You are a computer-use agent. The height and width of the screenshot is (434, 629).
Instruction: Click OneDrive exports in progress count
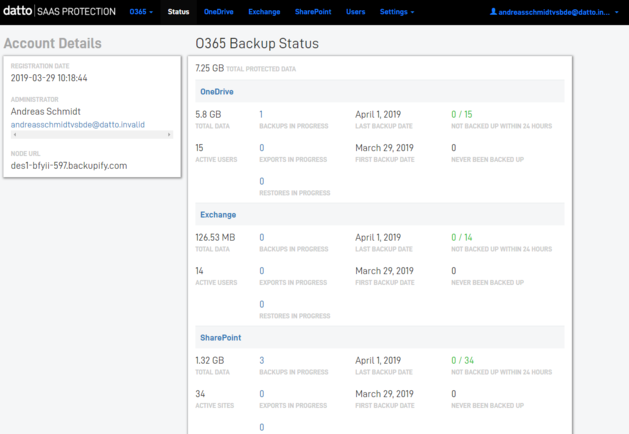coord(262,148)
